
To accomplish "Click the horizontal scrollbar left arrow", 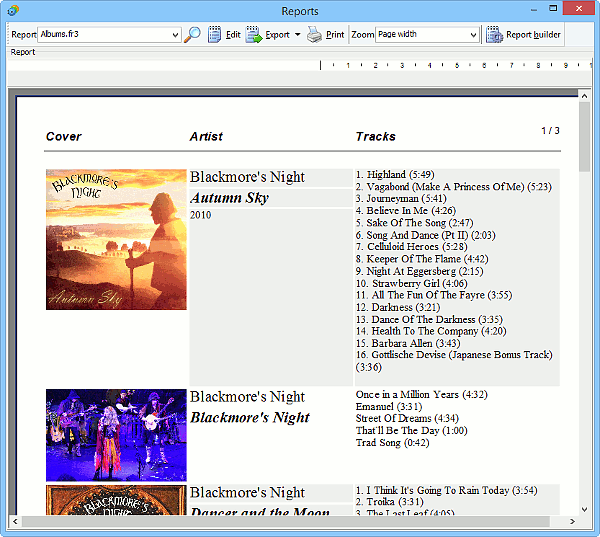I will [15, 521].
